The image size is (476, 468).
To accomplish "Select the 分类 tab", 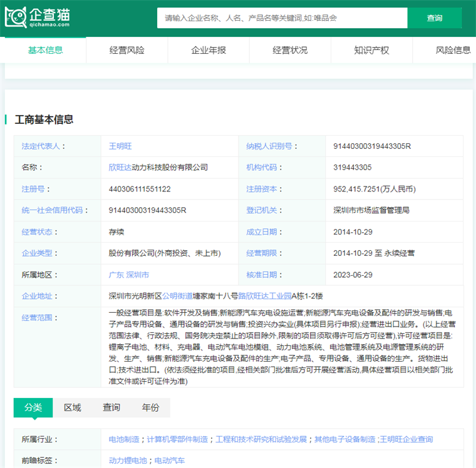I will coord(33,407).
